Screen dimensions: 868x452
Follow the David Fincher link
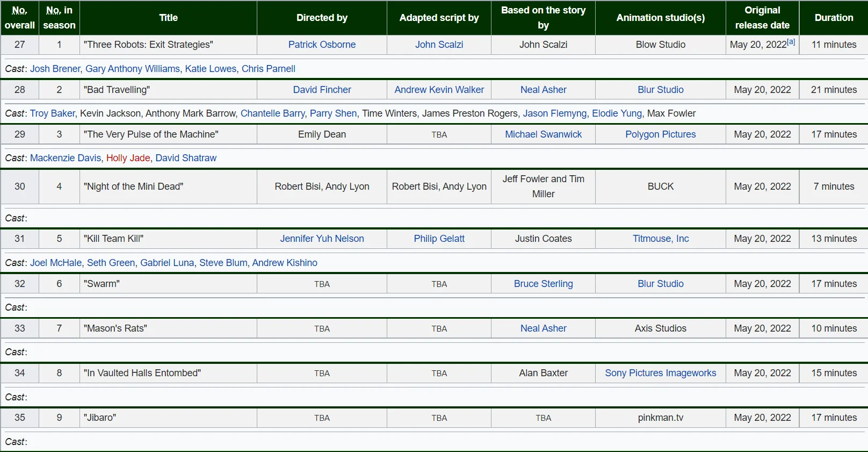[x=322, y=90]
